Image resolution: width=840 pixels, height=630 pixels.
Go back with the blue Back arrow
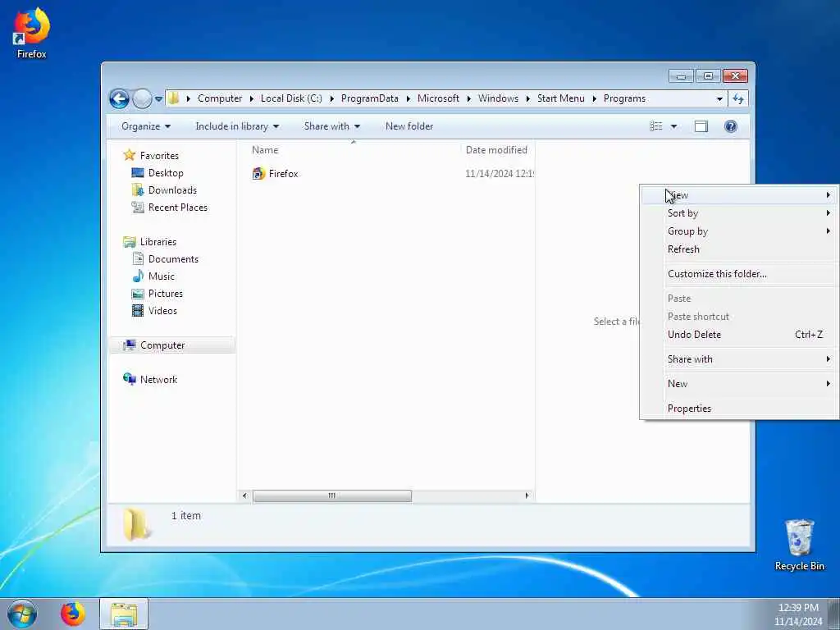(119, 98)
